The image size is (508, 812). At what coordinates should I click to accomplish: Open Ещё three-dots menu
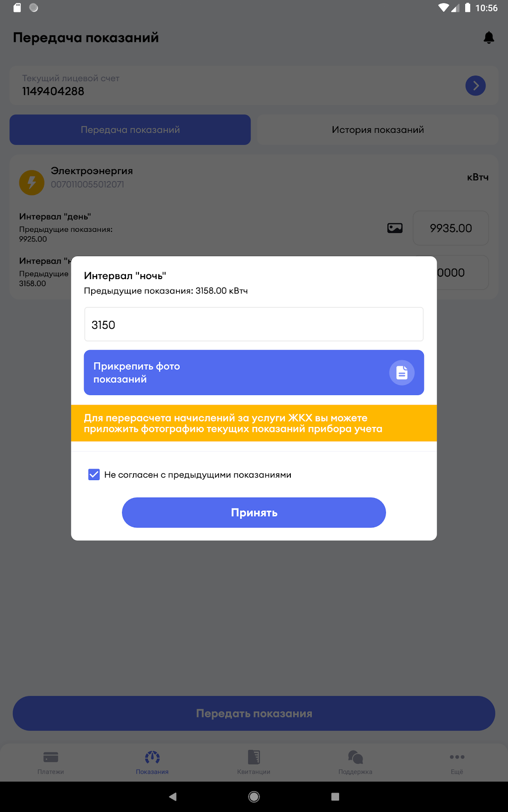pyautogui.click(x=457, y=757)
